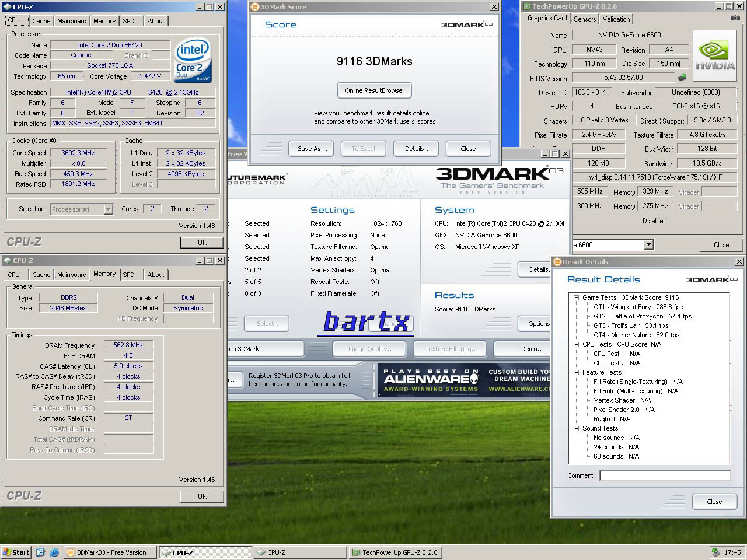The height and width of the screenshot is (560, 747).
Task: Open Cache tab in top CPU-Z window
Action: (41, 21)
